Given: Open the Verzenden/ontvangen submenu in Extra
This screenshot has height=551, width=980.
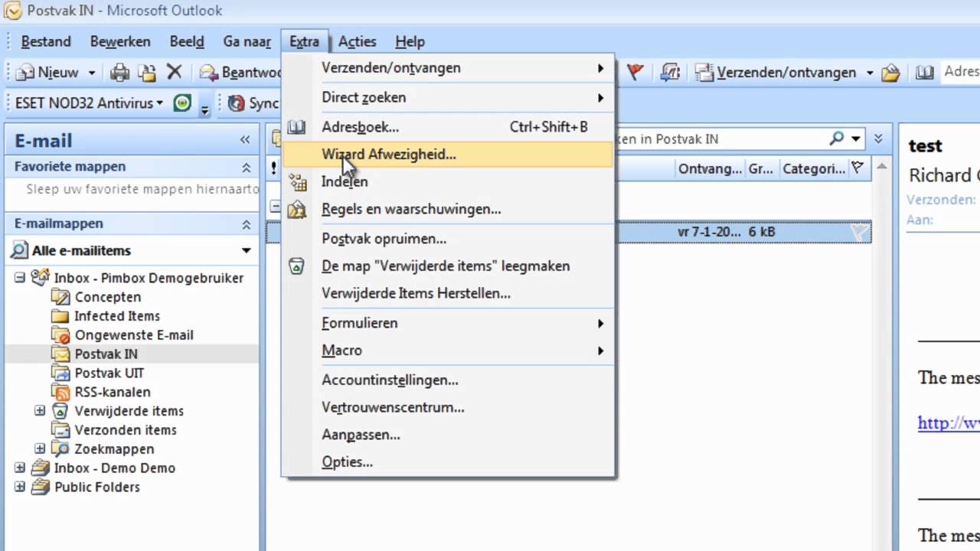Looking at the screenshot, I should pos(449,68).
